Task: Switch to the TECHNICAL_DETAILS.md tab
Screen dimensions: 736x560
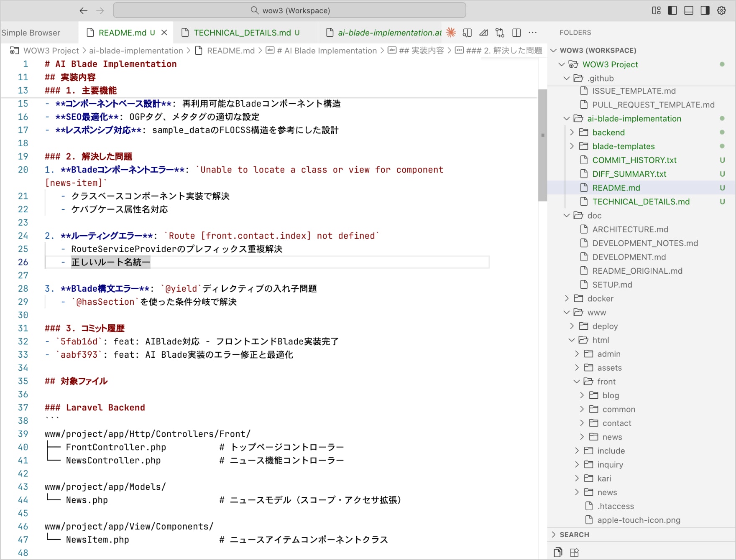Action: click(242, 33)
